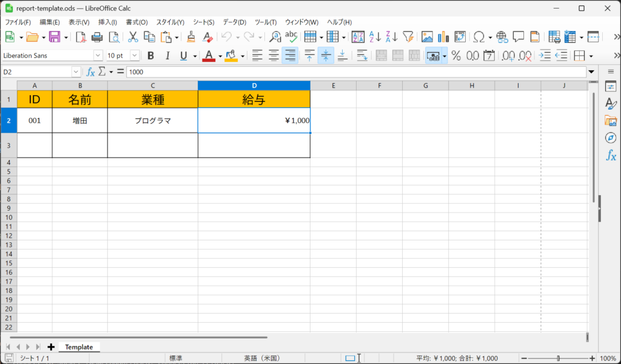Insert a chart using the chart icon
This screenshot has height=364, width=621.
pyautogui.click(x=443, y=37)
